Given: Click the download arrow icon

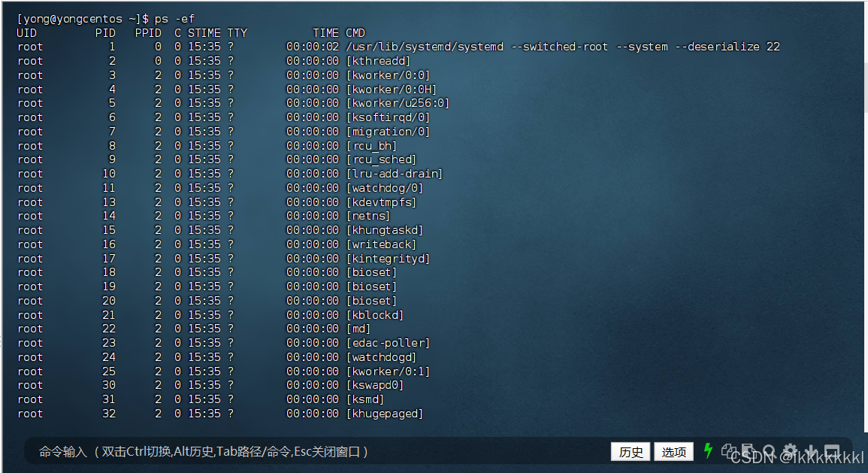Looking at the screenshot, I should pos(811,451).
